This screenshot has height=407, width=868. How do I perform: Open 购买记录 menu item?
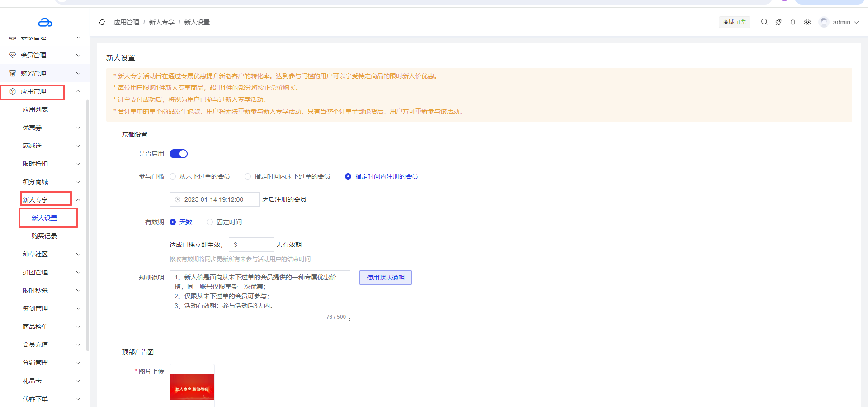tap(44, 236)
